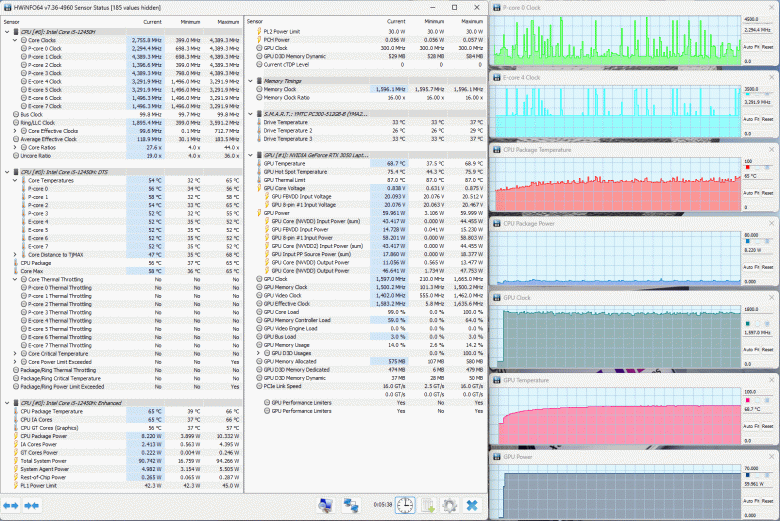Click the shrink columns arrows icon
The height and width of the screenshot is (521, 780).
click(x=33, y=507)
